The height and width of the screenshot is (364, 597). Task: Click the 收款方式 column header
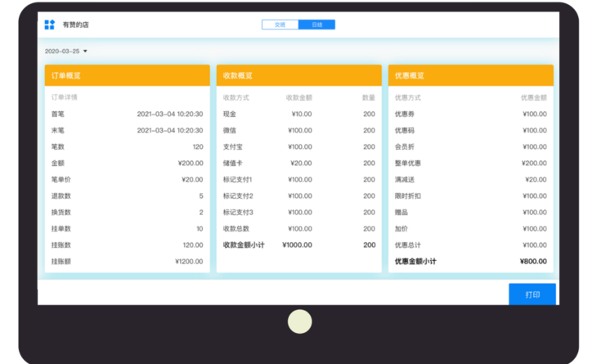coord(236,97)
